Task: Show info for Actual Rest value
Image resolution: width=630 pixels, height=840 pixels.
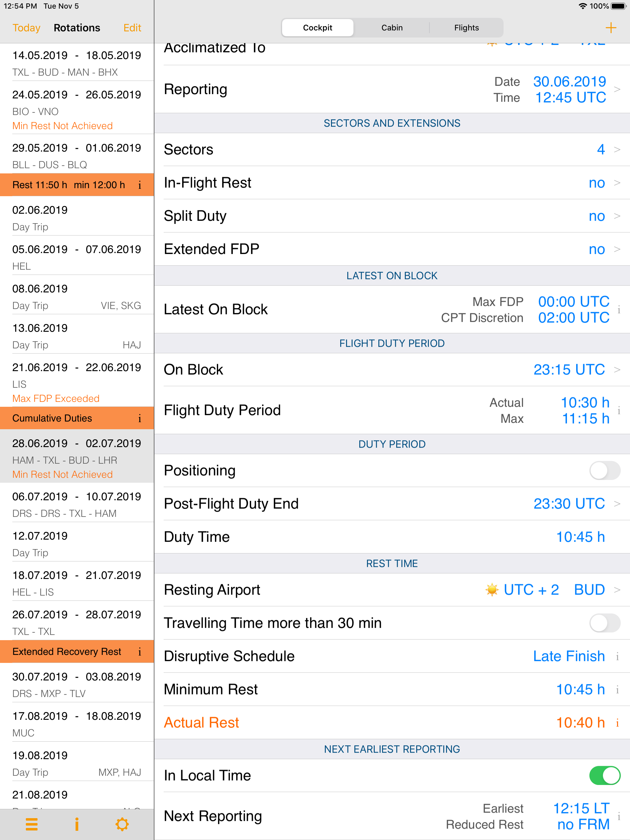Action: click(617, 723)
